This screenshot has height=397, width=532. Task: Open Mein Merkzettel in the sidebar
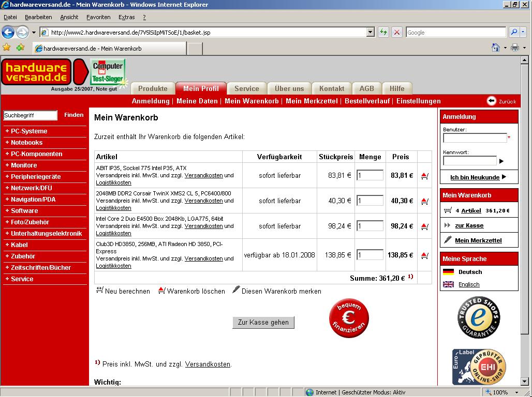click(x=478, y=240)
